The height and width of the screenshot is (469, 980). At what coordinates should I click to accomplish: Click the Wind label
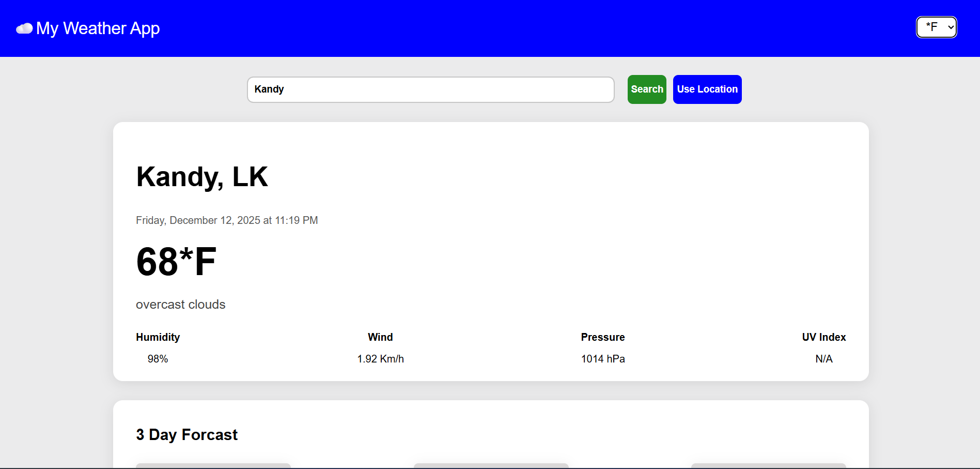click(380, 337)
